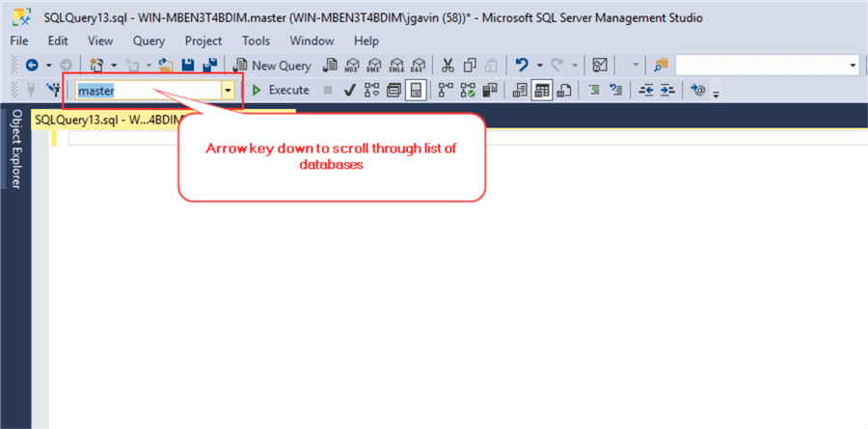
Task: Click the New Project icon
Action: 97,66
